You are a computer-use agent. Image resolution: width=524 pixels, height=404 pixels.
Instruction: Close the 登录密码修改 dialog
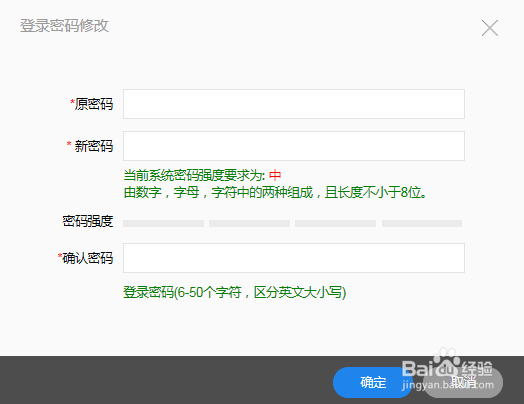(x=490, y=28)
